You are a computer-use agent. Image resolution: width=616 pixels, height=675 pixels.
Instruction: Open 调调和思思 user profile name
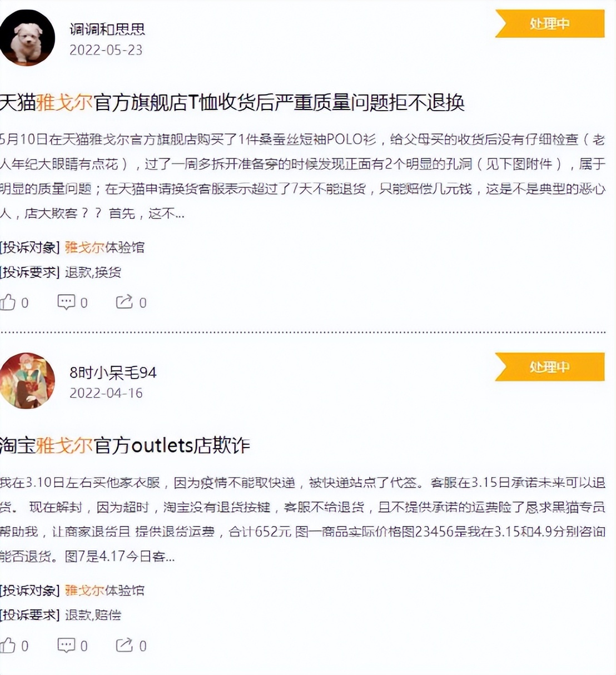pyautogui.click(x=107, y=29)
